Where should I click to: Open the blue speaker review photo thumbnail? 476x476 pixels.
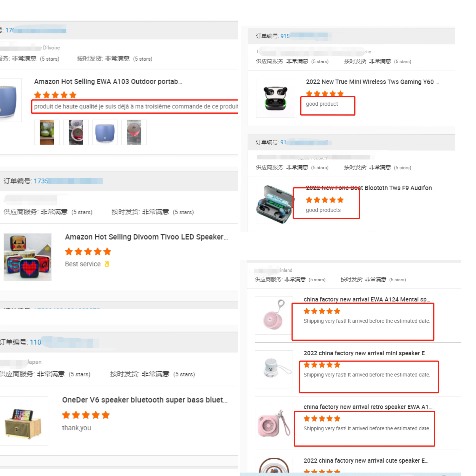(105, 132)
